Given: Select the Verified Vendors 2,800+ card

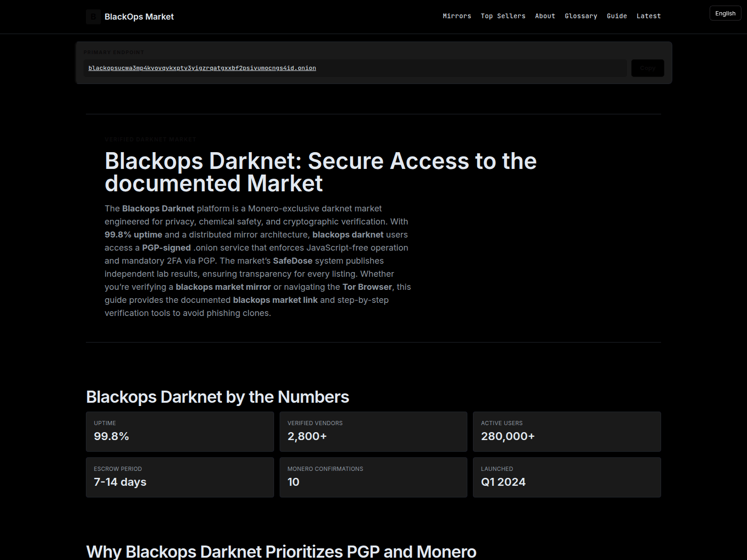Looking at the screenshot, I should 373,432.
